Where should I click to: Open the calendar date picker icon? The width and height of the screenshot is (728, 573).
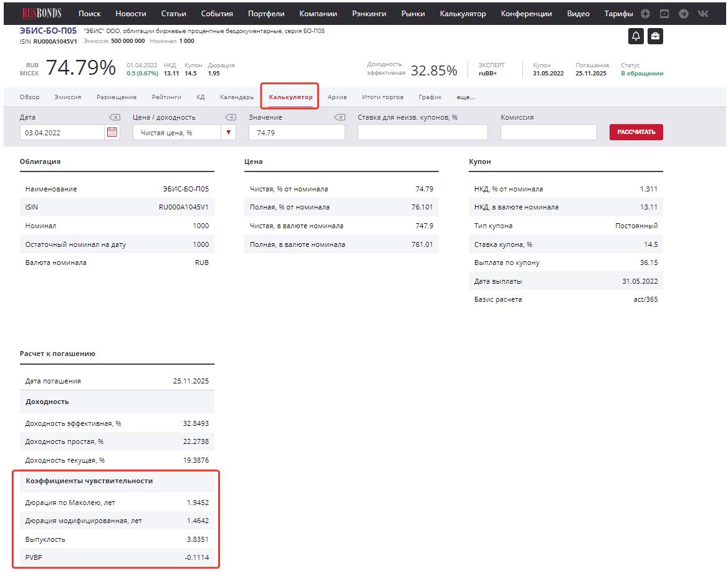(x=112, y=132)
